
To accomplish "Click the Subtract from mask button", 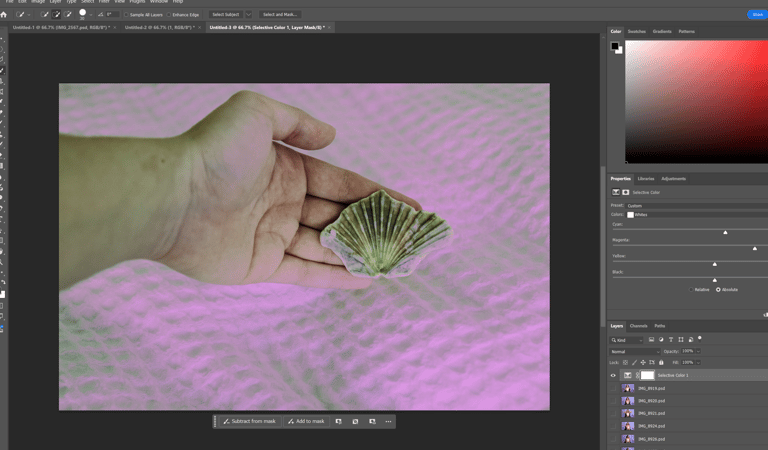I will [x=250, y=421].
